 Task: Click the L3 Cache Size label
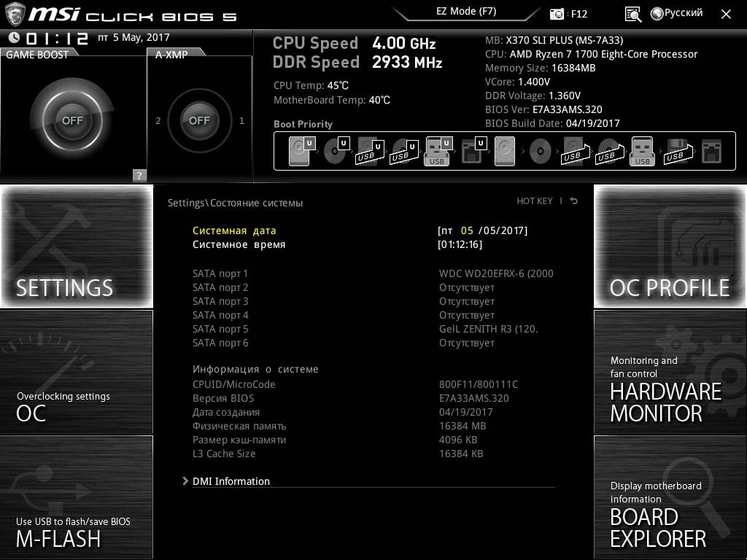coord(224,454)
